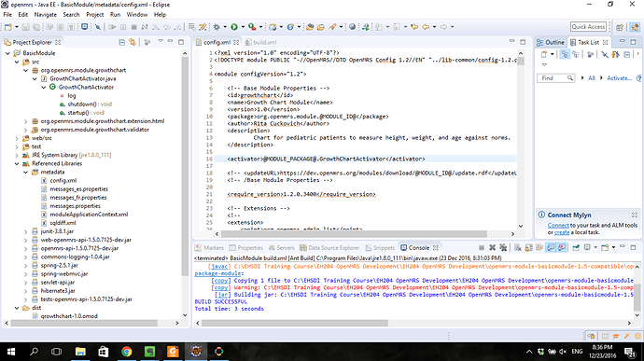Toggle Pin Console button
This screenshot has width=644, height=361.
point(576,247)
